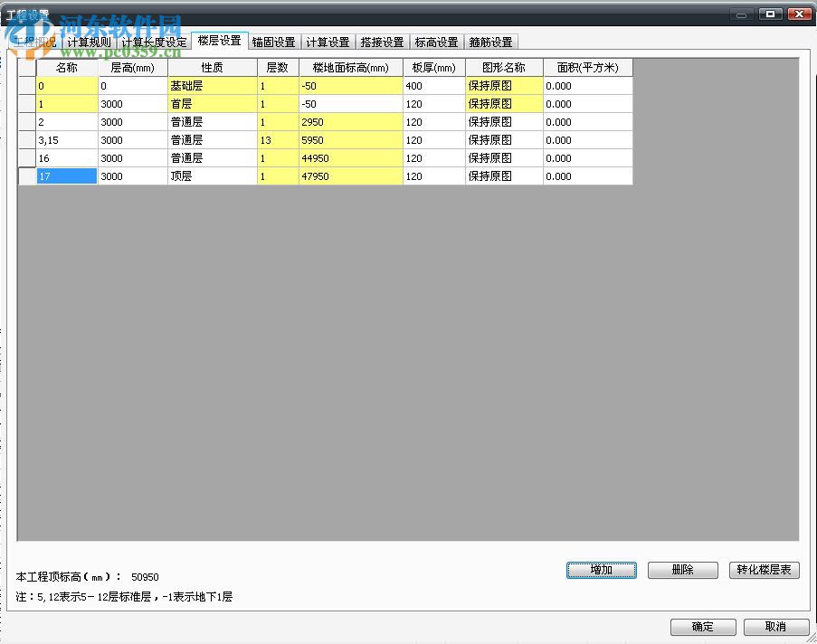The width and height of the screenshot is (817, 644).
Task: Open the 计算长度设定 tab
Action: [154, 42]
